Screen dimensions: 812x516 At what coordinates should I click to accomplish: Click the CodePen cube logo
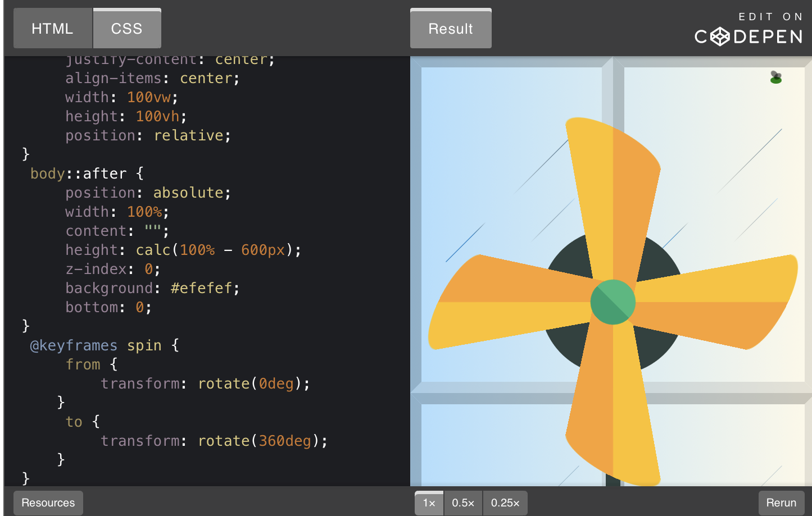[x=720, y=37]
